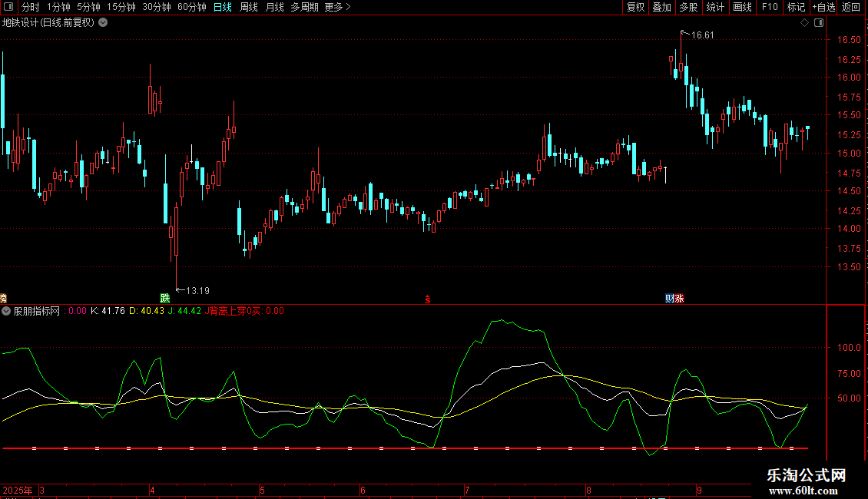Expand the 股朋指标网 indicator menu arrow

(7, 311)
